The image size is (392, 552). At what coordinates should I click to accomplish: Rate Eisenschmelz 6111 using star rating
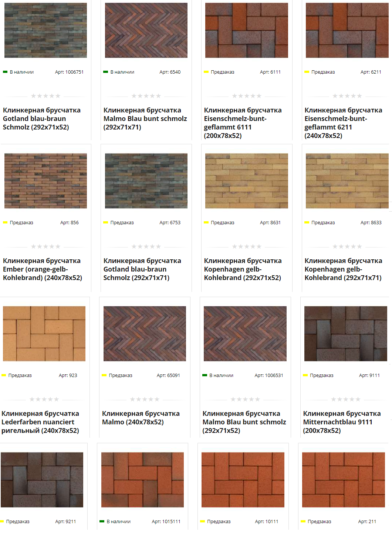tap(247, 96)
